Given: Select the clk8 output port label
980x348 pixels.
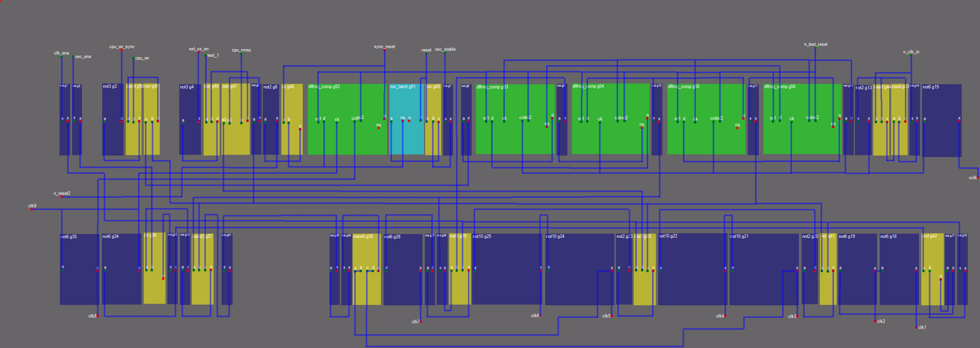Looking at the screenshot, I should 92,316.
